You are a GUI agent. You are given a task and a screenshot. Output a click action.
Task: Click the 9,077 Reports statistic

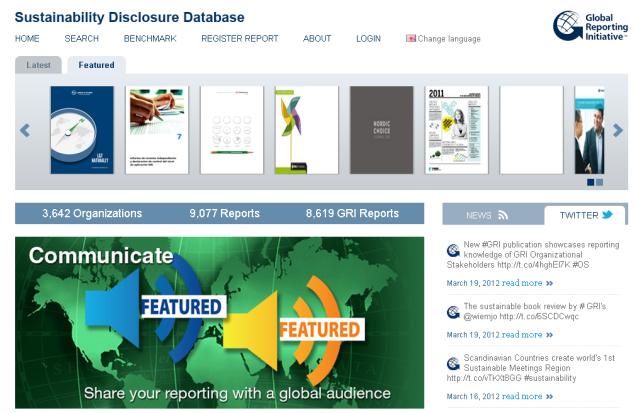pos(224,214)
